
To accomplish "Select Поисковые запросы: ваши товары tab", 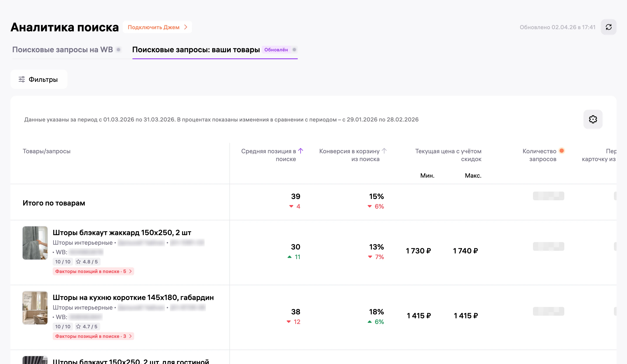I will [196, 49].
